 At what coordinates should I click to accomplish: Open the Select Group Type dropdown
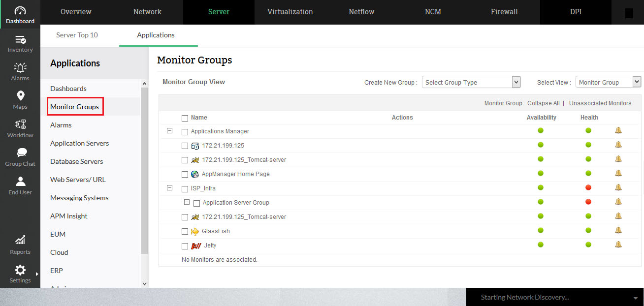click(471, 82)
